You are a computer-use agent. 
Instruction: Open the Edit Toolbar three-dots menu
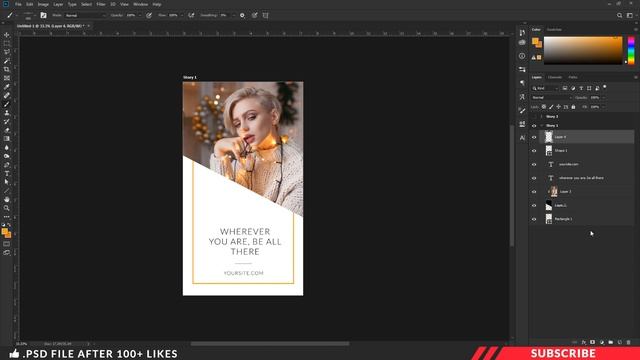click(7, 217)
